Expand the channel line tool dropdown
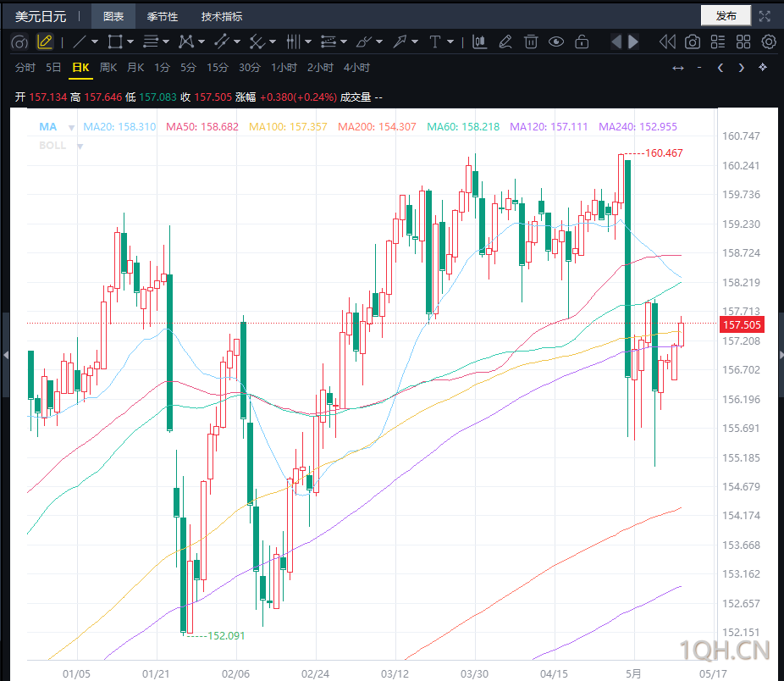This screenshot has width=784, height=681. pyautogui.click(x=237, y=42)
